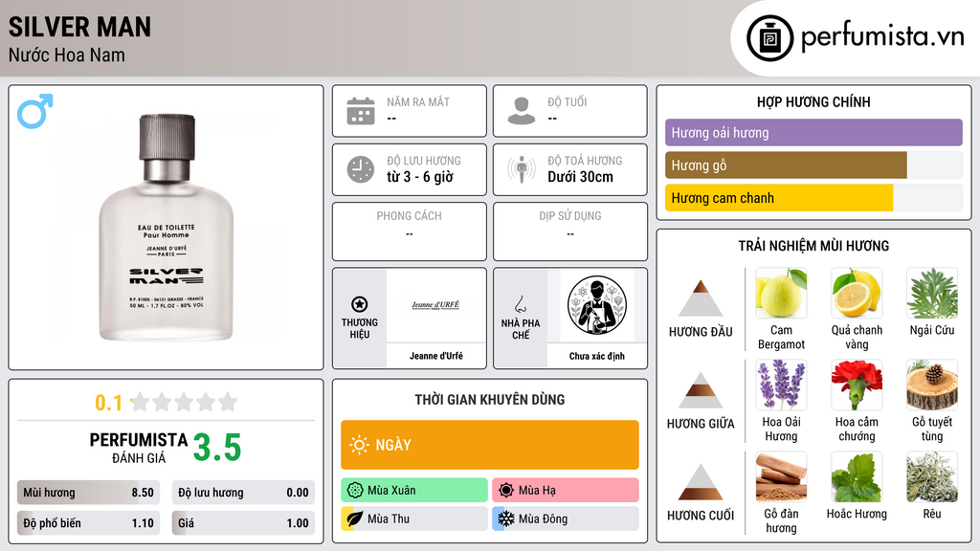The width and height of the screenshot is (980, 551).
Task: Click the clock icon for Độ lưu hương
Action: tap(361, 169)
